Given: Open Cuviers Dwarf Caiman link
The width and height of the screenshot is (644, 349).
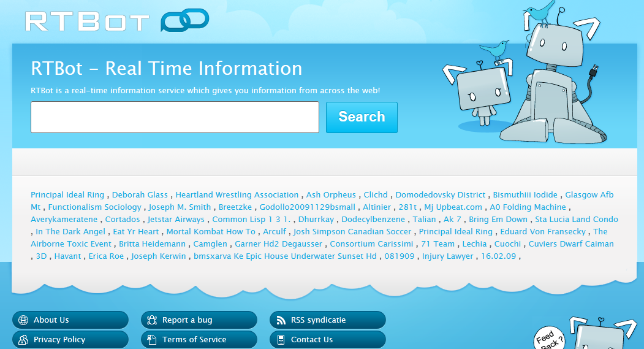Looking at the screenshot, I should 571,244.
